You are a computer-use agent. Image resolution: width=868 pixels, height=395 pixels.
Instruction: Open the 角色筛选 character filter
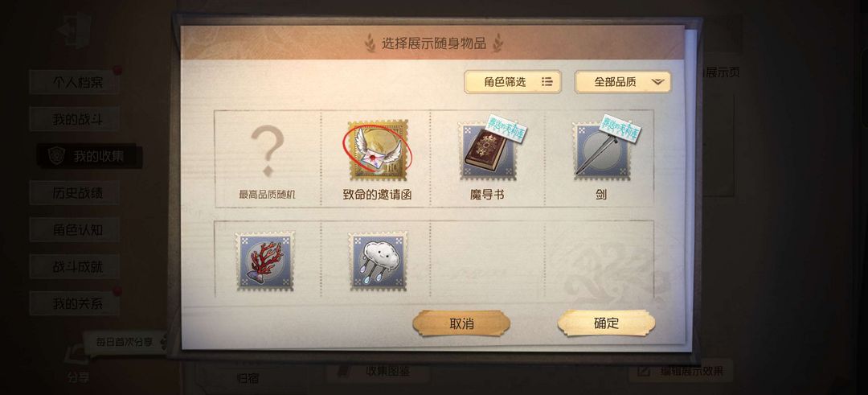click(513, 82)
